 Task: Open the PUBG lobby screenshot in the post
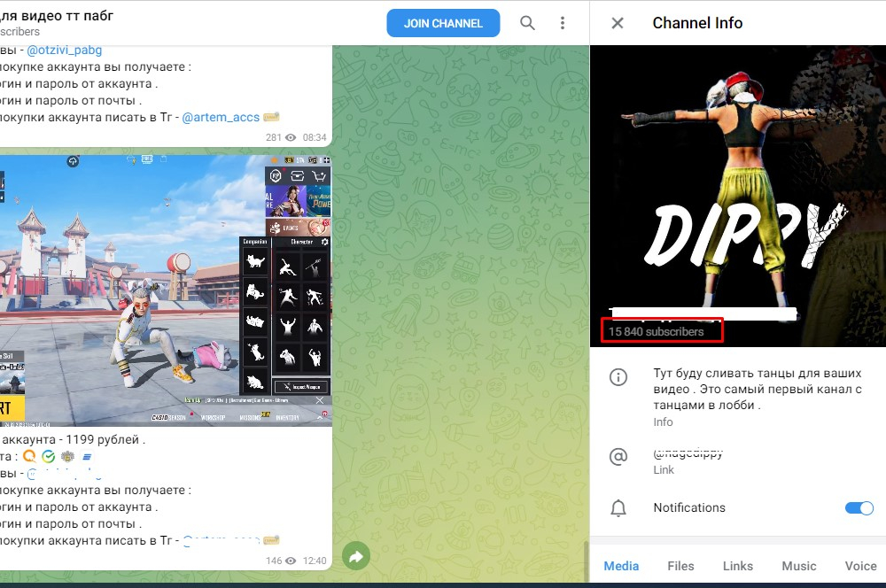(x=166, y=290)
